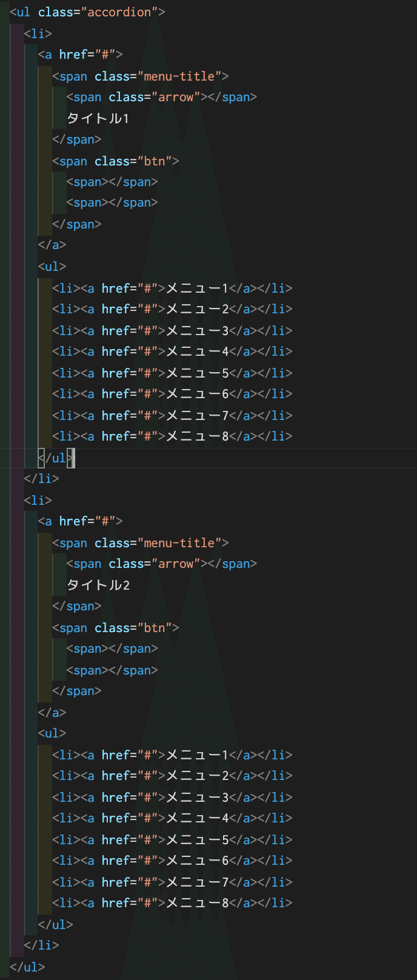Click メニュー6 line in the タイトル2 block
Screen dimensions: 417x980
172,861
